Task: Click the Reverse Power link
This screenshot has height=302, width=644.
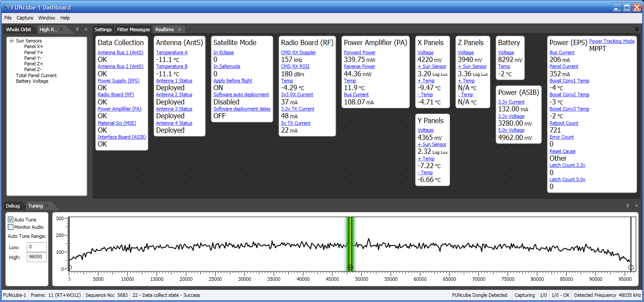Action: pos(359,66)
